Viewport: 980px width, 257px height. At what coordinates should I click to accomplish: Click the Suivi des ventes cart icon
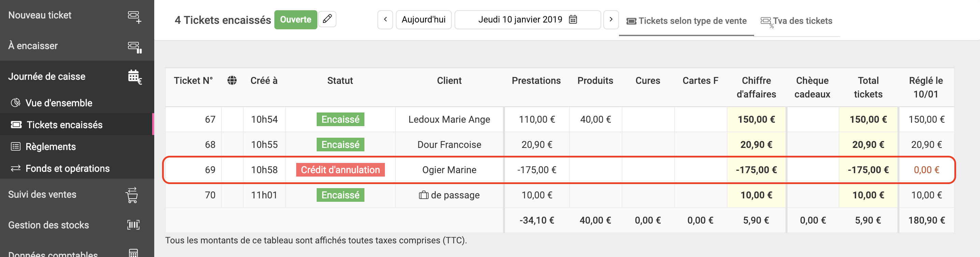pos(132,195)
